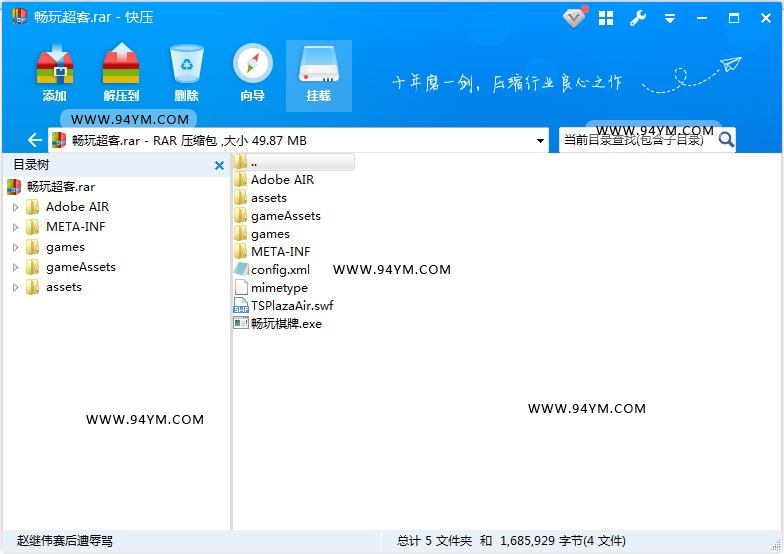Expand the Adobe AIR tree node
The width and height of the screenshot is (784, 554).
pyautogui.click(x=16, y=207)
